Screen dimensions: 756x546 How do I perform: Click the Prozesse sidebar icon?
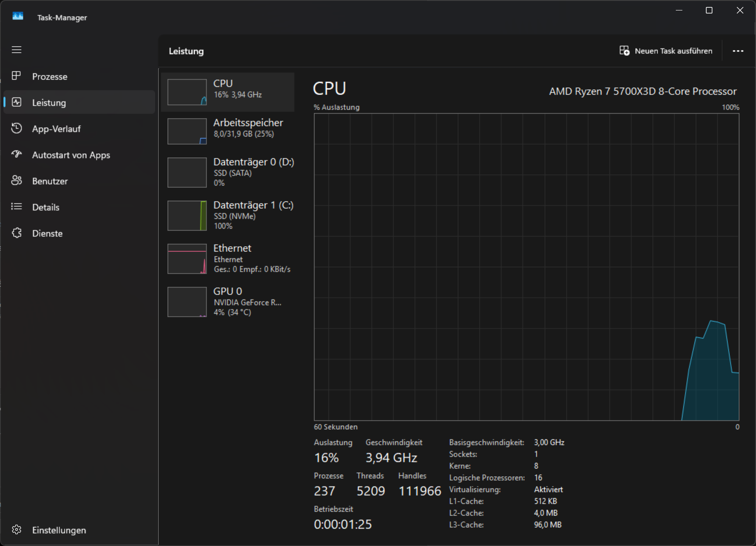(17, 76)
